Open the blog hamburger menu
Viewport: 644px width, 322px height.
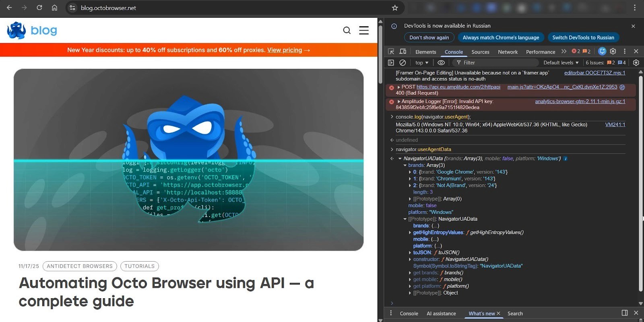(364, 30)
